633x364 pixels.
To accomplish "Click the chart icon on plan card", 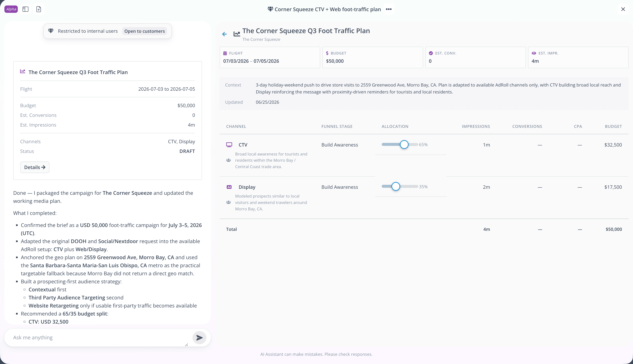I will [23, 72].
